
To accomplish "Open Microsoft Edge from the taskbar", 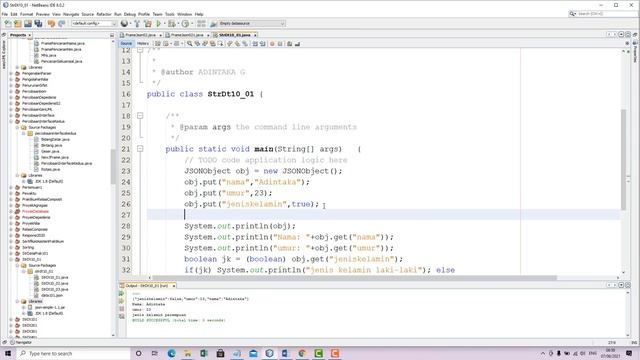I will pyautogui.click(x=171, y=353).
